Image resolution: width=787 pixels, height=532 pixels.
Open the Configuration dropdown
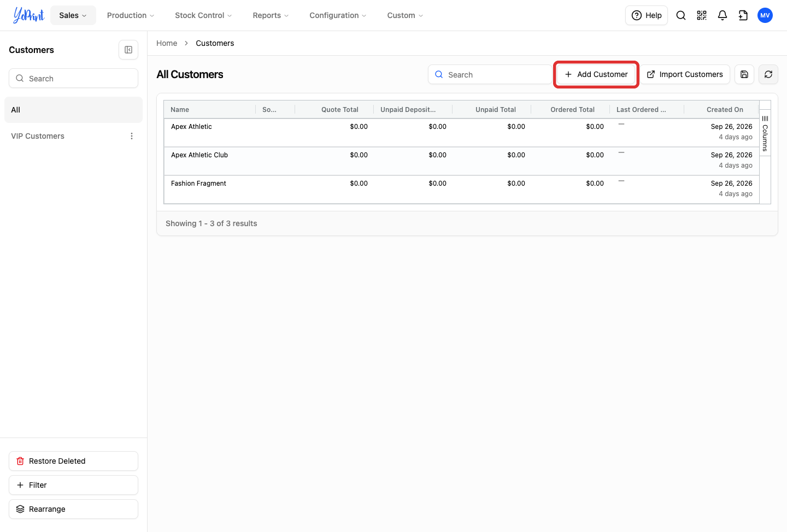point(338,15)
